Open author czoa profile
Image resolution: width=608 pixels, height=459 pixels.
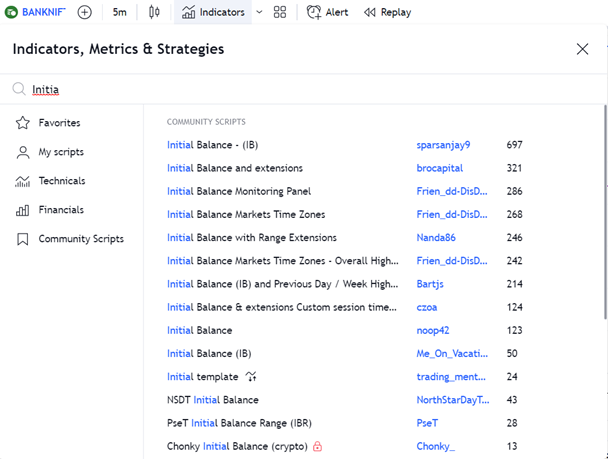(x=427, y=307)
